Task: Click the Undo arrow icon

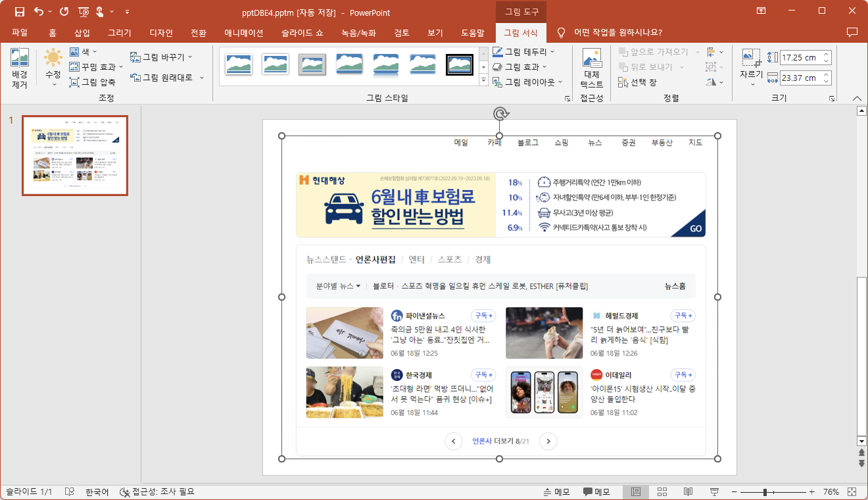Action: click(x=39, y=12)
